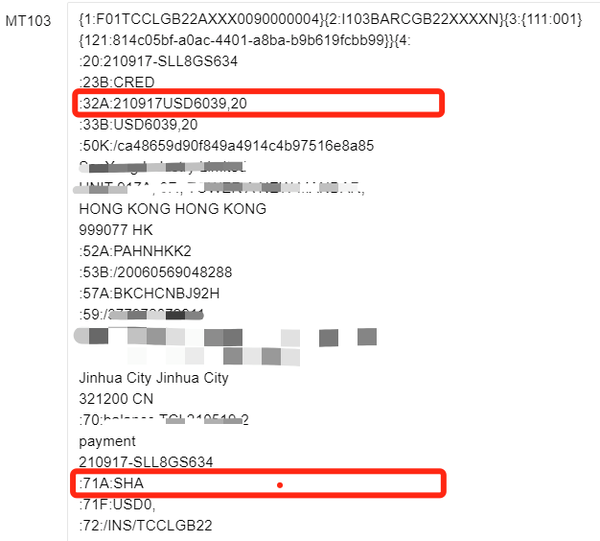The width and height of the screenshot is (600, 541).
Task: Click the 321200 CN line
Action: click(x=116, y=399)
